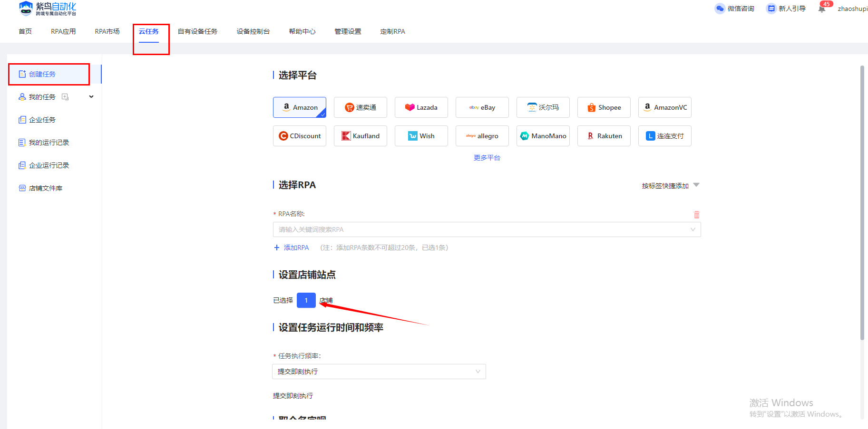This screenshot has height=429, width=868.
Task: Click the small add icon next to 我的任务
Action: [x=65, y=97]
